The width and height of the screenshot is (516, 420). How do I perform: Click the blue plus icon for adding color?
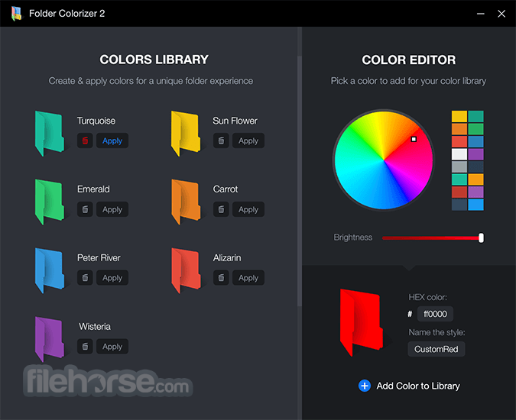[x=365, y=386]
